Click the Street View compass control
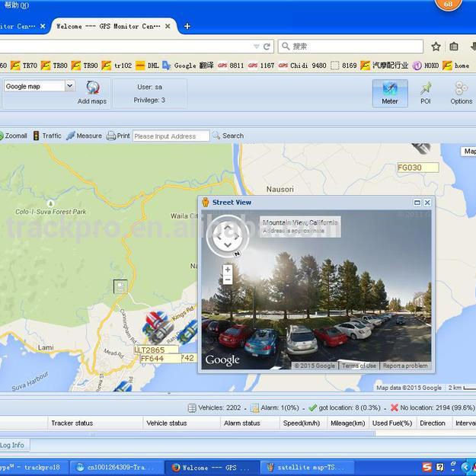Viewport: 476px width, 476px height. (x=227, y=237)
